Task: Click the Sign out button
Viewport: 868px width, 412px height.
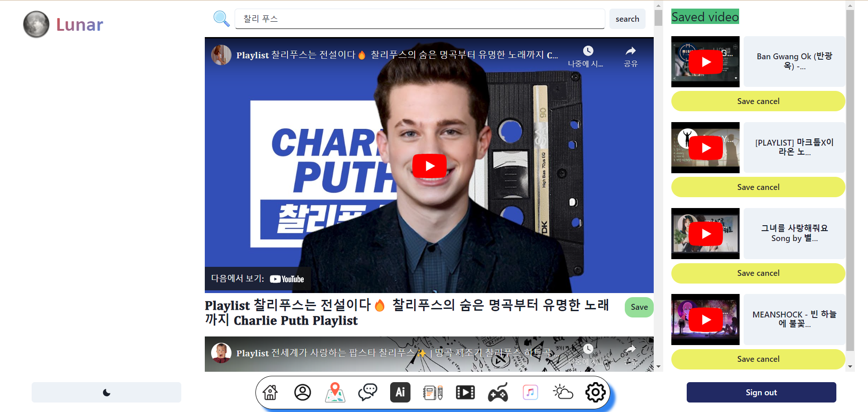Action: pyautogui.click(x=761, y=392)
